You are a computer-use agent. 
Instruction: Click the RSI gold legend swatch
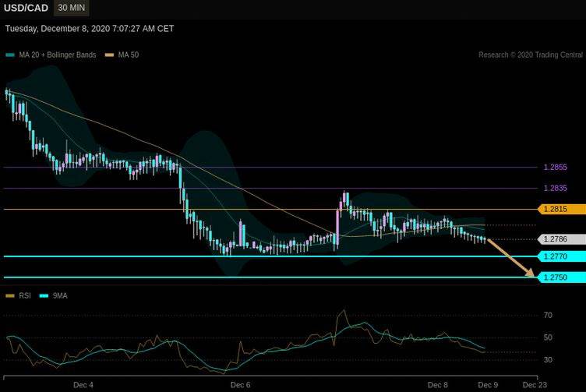click(10, 296)
